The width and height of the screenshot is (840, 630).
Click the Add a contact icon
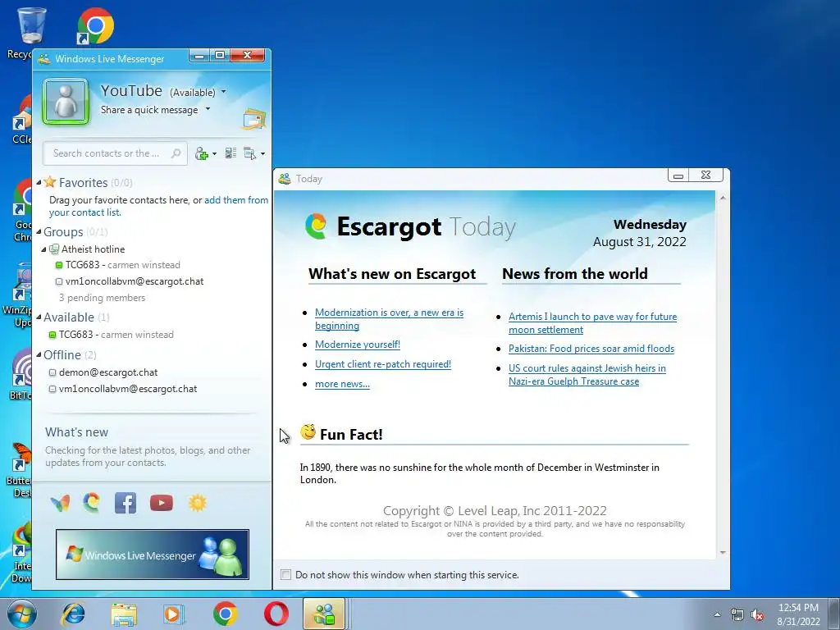202,154
